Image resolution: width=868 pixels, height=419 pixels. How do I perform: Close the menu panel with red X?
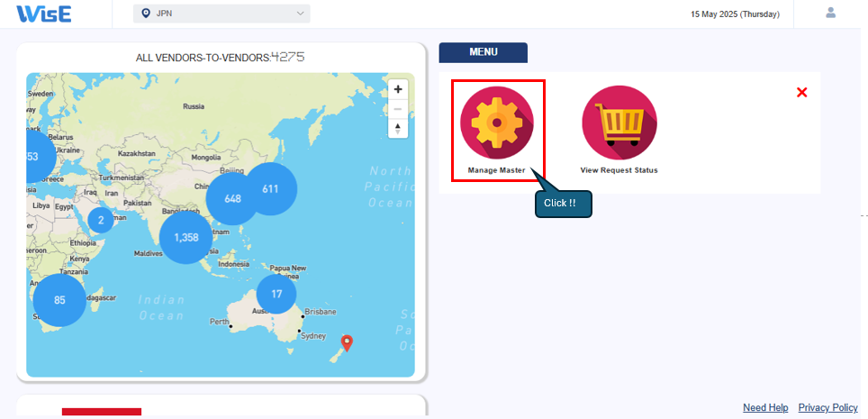click(802, 92)
